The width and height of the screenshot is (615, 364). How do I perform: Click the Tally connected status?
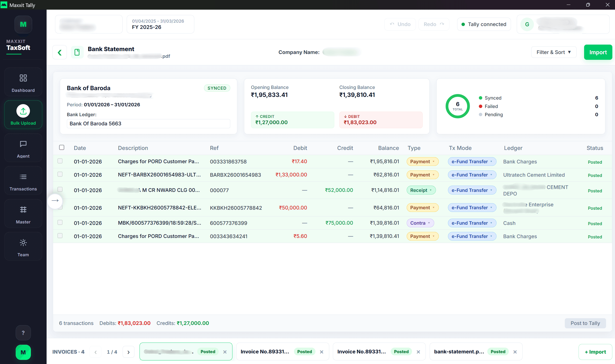coord(484,24)
